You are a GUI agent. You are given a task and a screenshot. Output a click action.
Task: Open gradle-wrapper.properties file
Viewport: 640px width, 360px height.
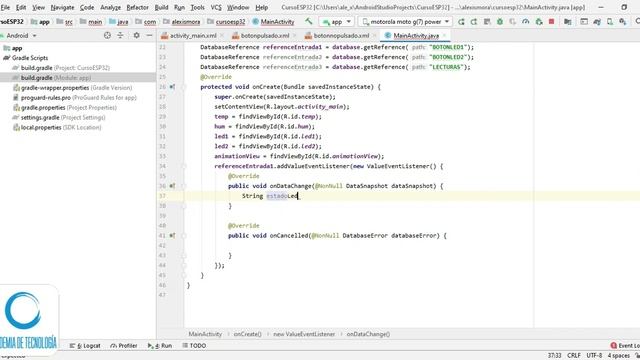[x=76, y=88]
